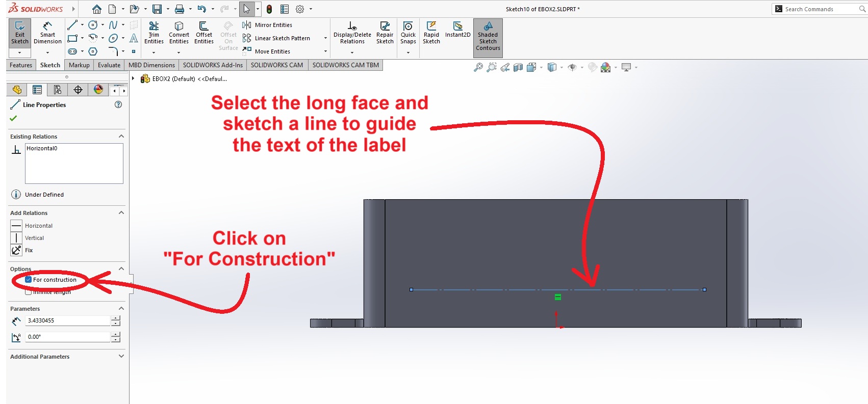Open the Appearance color wheel tab
Image resolution: width=868 pixels, height=404 pixels.
98,90
